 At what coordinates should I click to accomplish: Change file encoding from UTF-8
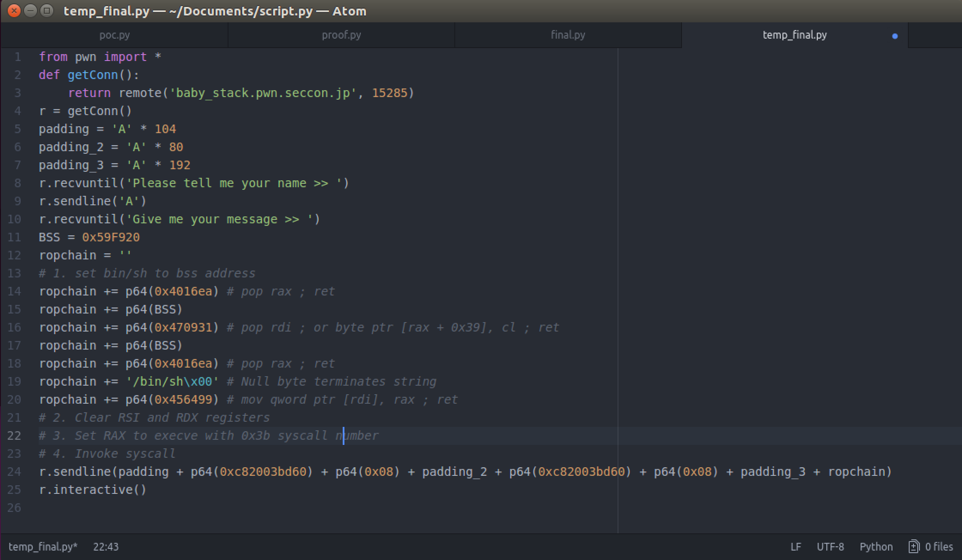tap(830, 547)
